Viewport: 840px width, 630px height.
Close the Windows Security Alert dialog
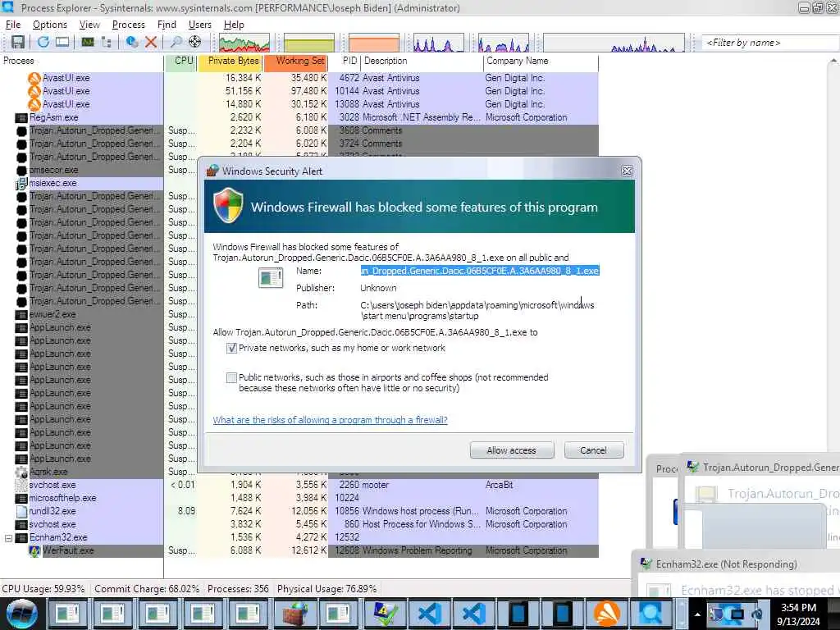[x=627, y=171]
